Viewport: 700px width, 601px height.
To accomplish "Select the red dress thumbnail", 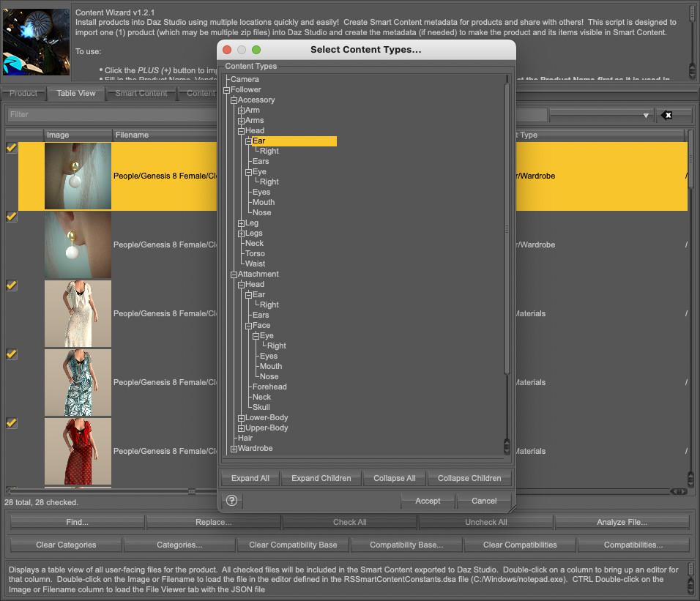I will pyautogui.click(x=78, y=451).
